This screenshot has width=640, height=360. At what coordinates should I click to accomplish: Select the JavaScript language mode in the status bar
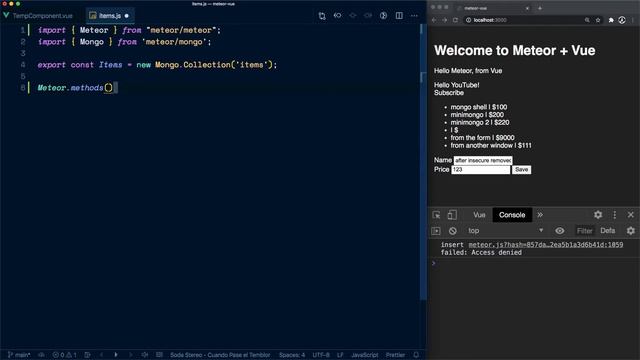coord(364,355)
